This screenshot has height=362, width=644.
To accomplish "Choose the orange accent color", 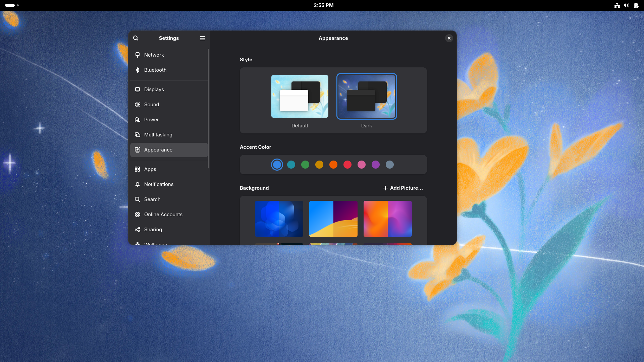I will coord(333,165).
